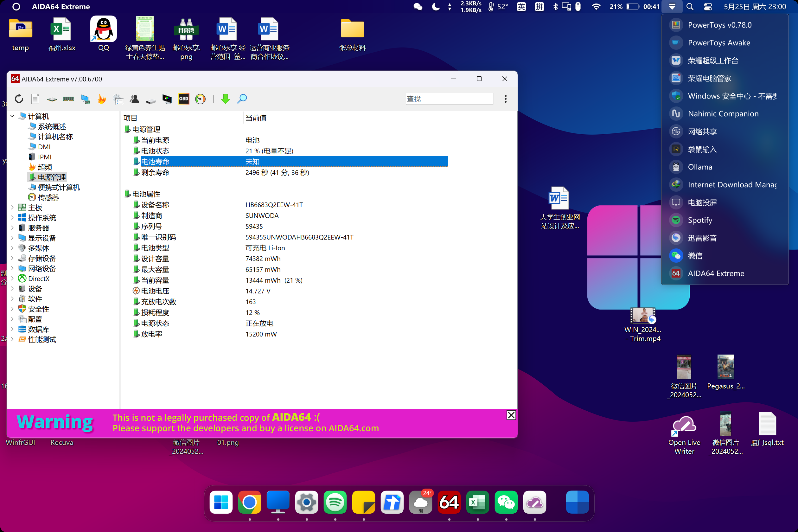Open the Control Center toggles icon in menu bar
The height and width of the screenshot is (532, 798).
[708, 6]
